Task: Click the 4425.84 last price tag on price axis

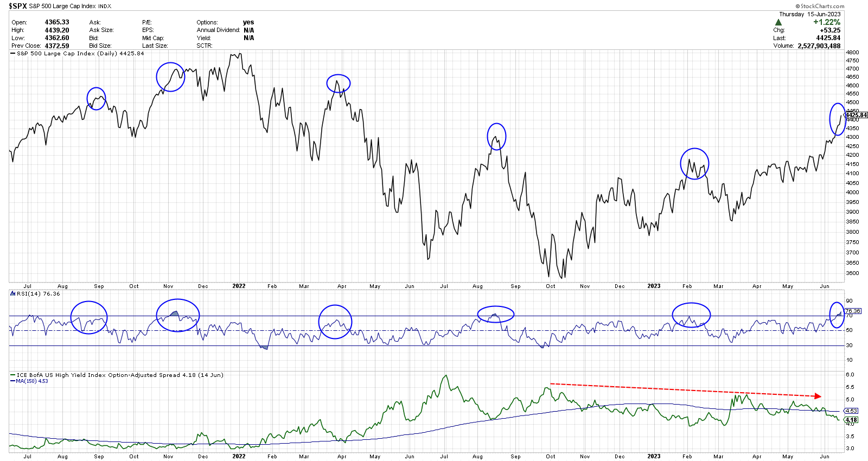Action: (x=857, y=115)
